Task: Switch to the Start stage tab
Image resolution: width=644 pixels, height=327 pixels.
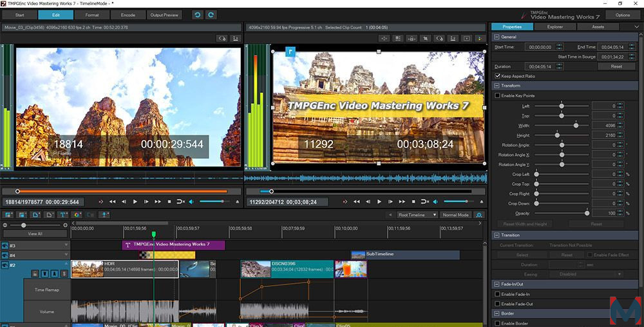Action: (x=20, y=15)
